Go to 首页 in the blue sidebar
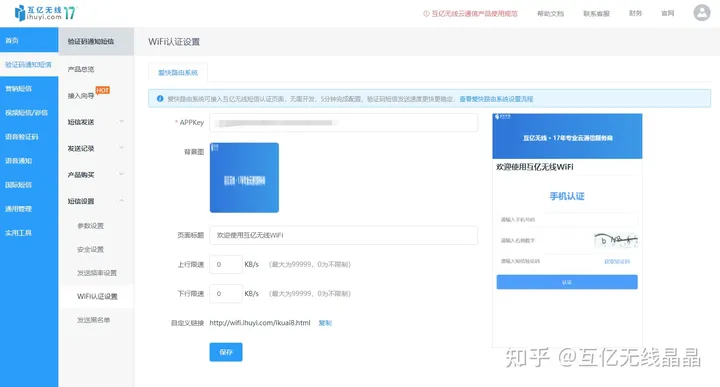The image size is (720, 387). point(29,40)
